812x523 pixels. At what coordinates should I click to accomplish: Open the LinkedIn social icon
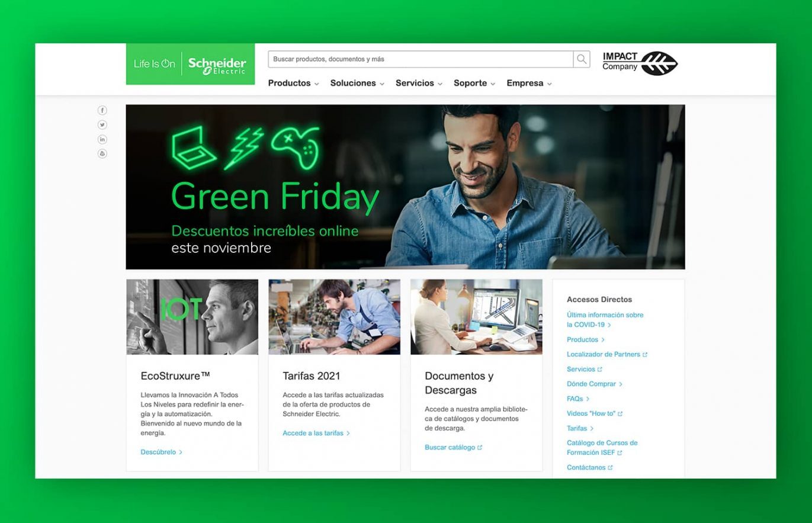tap(102, 139)
